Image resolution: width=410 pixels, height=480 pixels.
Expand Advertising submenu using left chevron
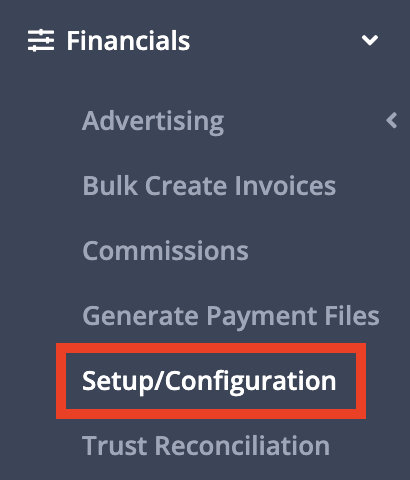pos(392,120)
